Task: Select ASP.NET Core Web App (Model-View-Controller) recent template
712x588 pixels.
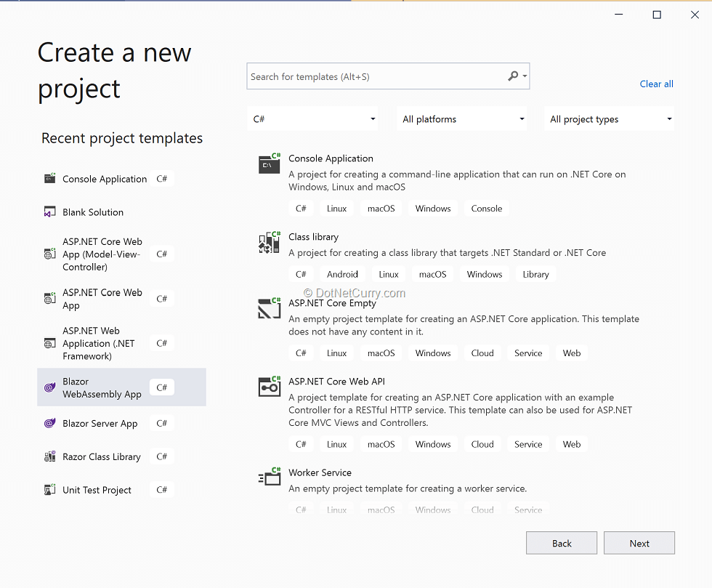Action: 122,254
